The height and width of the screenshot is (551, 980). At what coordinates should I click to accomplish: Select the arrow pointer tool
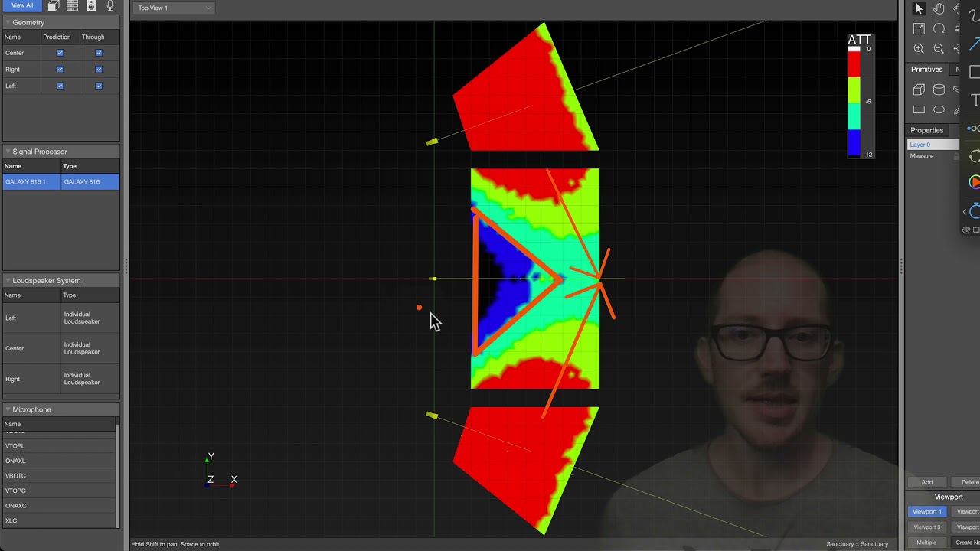(x=919, y=8)
